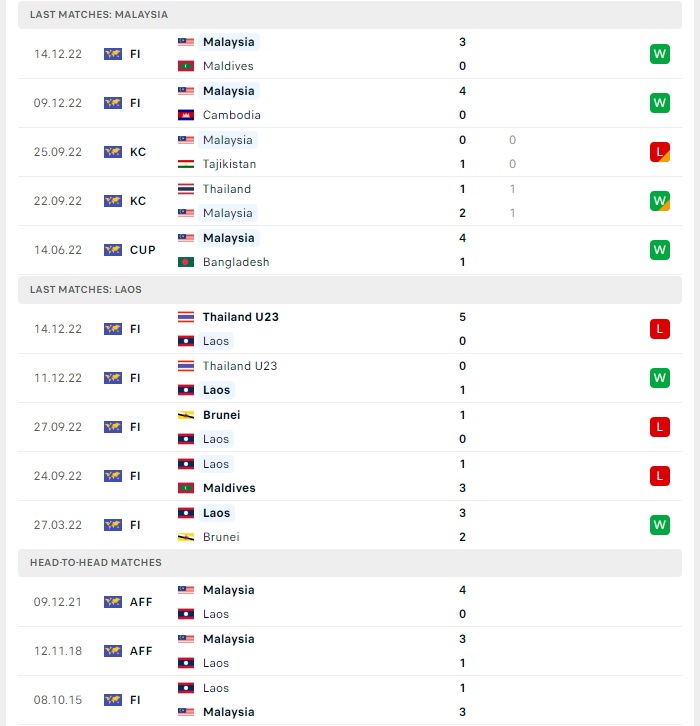
Task: Click the Maldives flag in the 24.09.22 match
Action: 186,488
